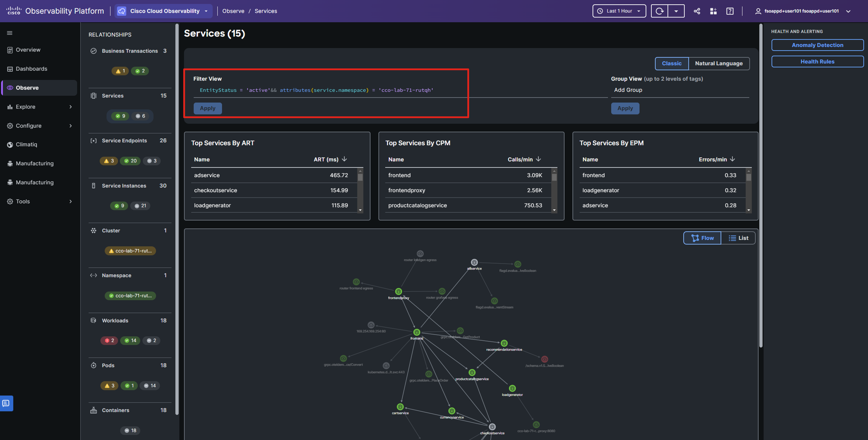The height and width of the screenshot is (440, 868).
Task: Switch to Natural Language filter mode
Action: coord(718,63)
